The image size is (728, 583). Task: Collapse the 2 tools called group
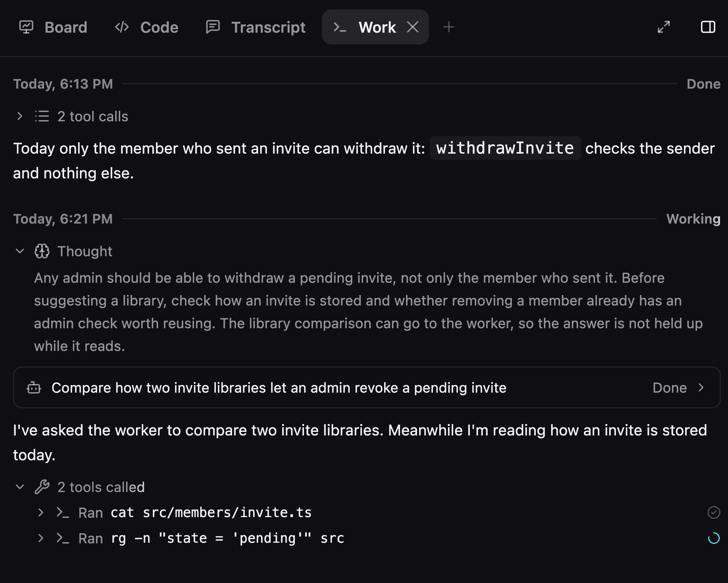coord(20,487)
